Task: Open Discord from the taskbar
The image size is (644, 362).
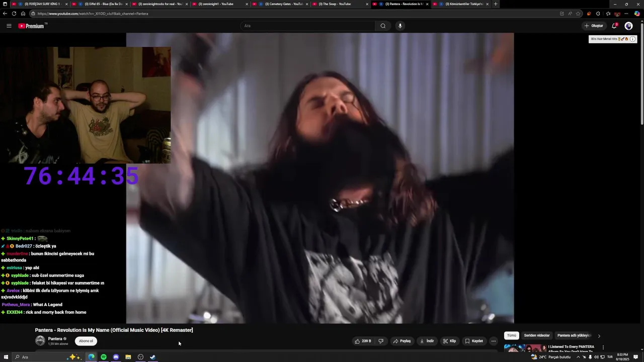Action: coord(116,357)
